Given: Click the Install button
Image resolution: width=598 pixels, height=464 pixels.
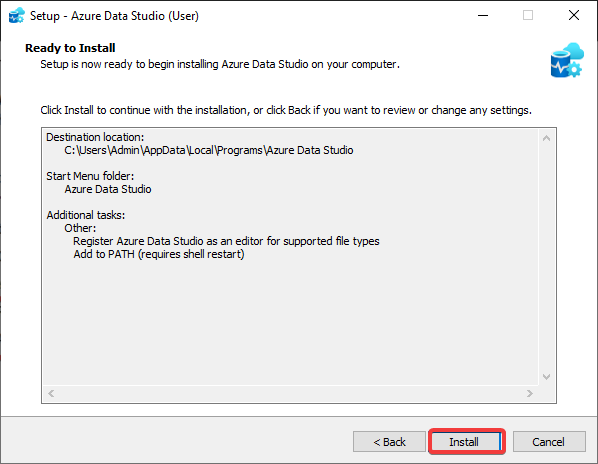Looking at the screenshot, I should click(x=466, y=442).
